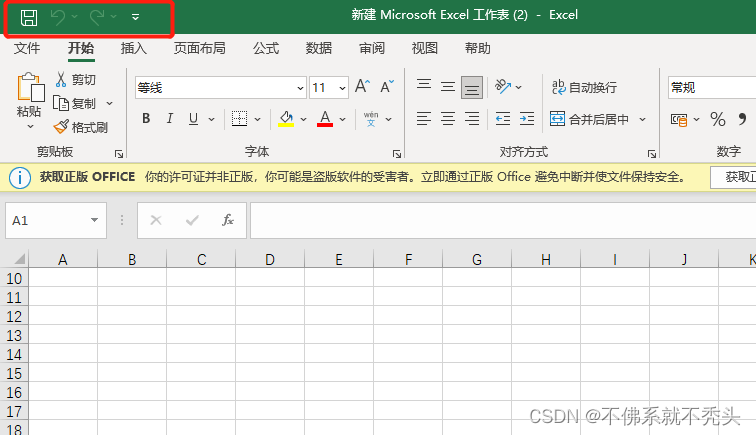Screen dimensions: 756x435
Task: Click the Select All corner triangle
Action: [19, 259]
